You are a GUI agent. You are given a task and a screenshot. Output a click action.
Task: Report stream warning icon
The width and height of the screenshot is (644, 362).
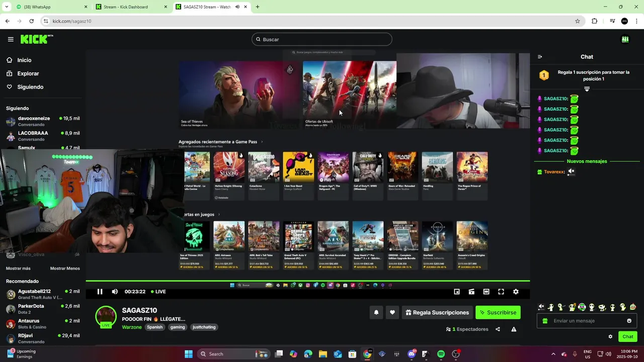coord(514,329)
